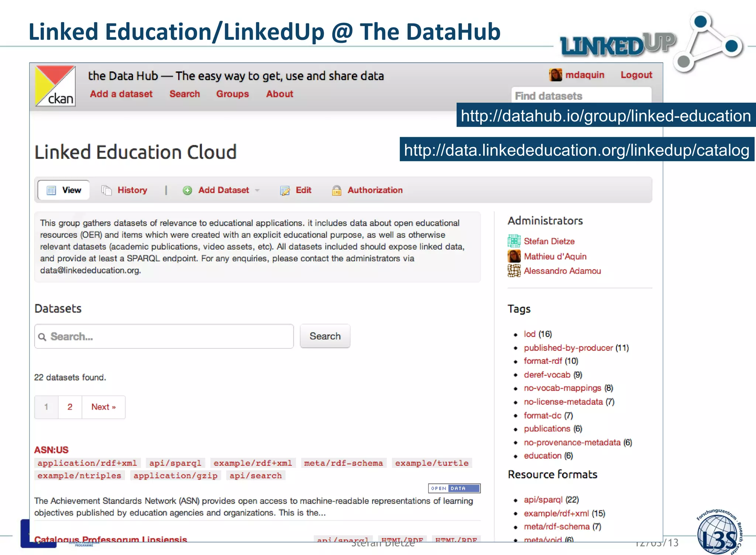756x555 pixels.
Task: Click the '22 datasets found.' text
Action: click(x=70, y=378)
